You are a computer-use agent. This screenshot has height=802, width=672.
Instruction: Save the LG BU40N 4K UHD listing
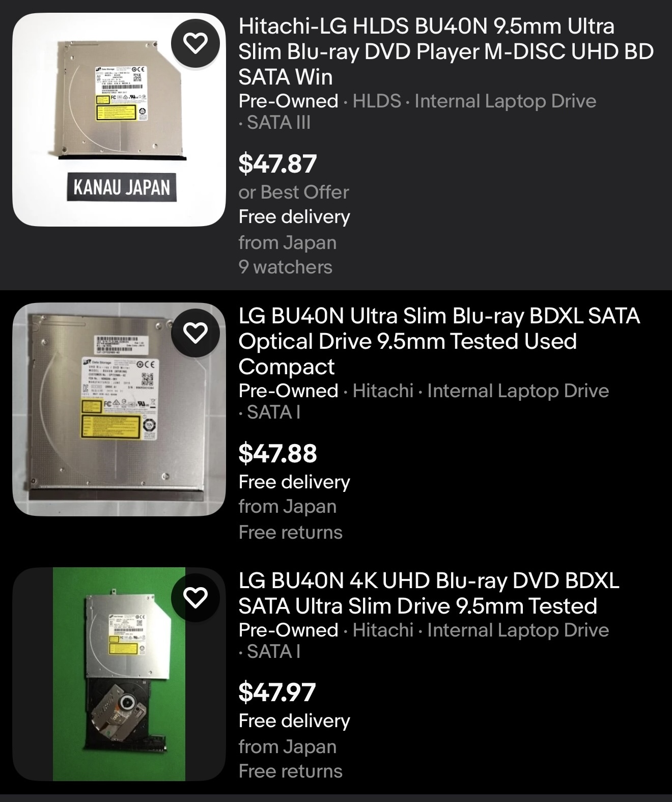click(195, 597)
